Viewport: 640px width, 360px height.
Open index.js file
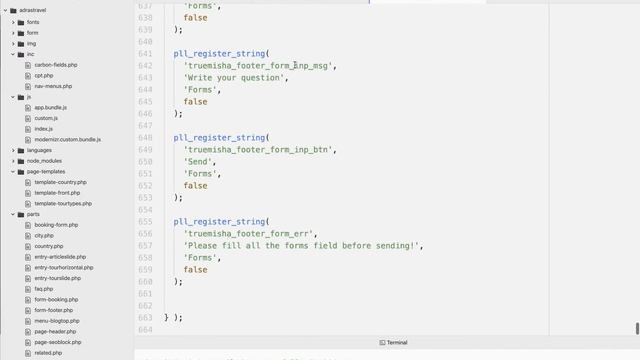coord(44,129)
